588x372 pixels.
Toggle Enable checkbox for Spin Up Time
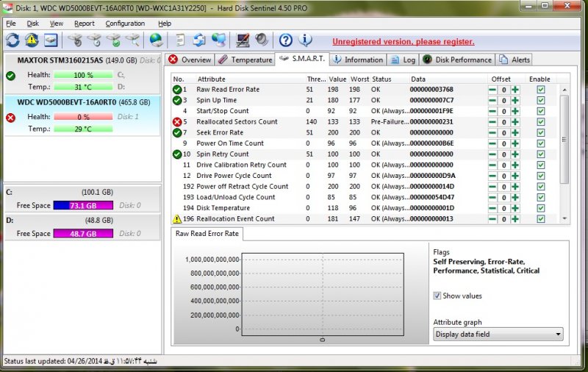click(540, 101)
